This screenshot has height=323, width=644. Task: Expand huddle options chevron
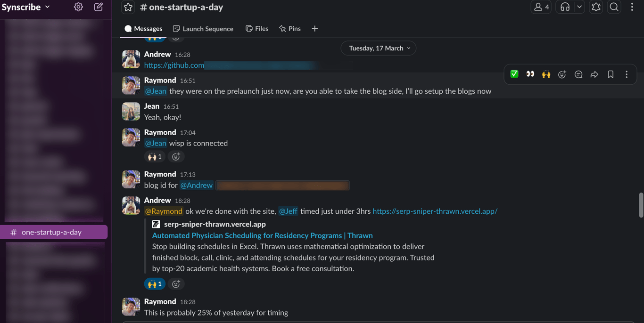[x=579, y=7]
